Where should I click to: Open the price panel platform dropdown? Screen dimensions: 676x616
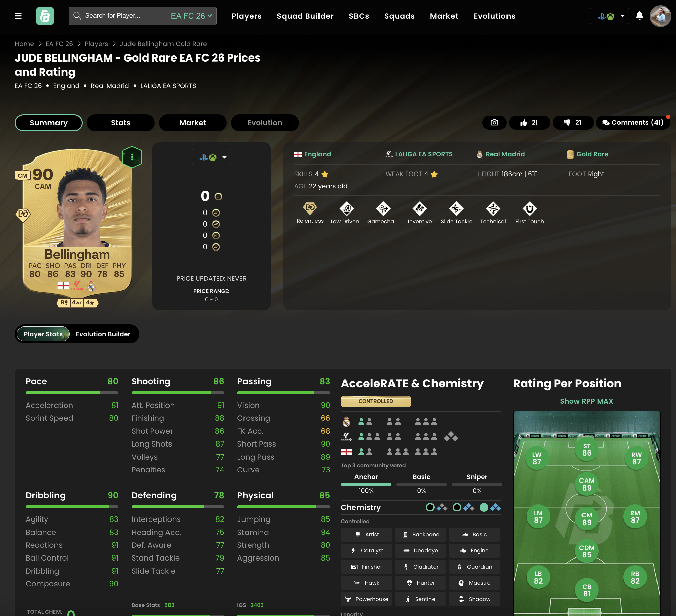[212, 157]
